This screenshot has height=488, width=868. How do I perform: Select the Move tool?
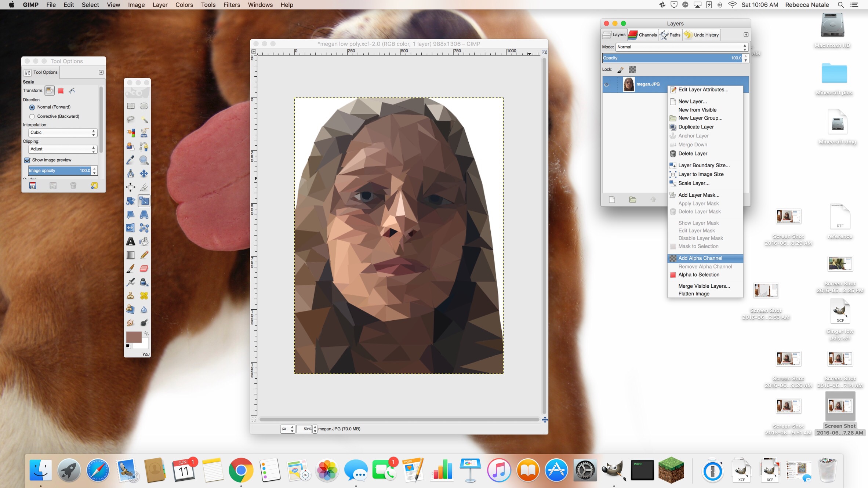click(144, 174)
